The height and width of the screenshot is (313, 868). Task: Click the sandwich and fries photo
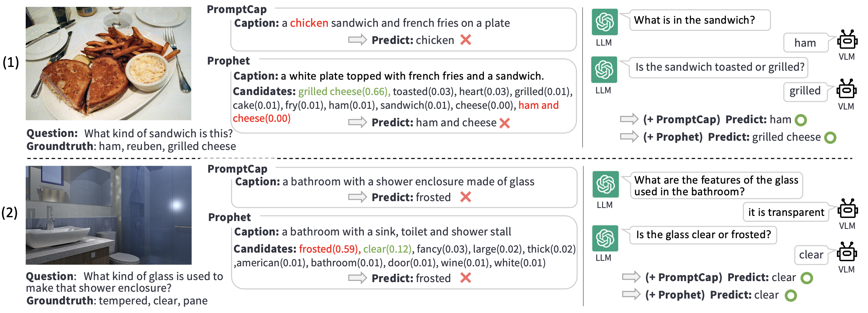tap(108, 63)
